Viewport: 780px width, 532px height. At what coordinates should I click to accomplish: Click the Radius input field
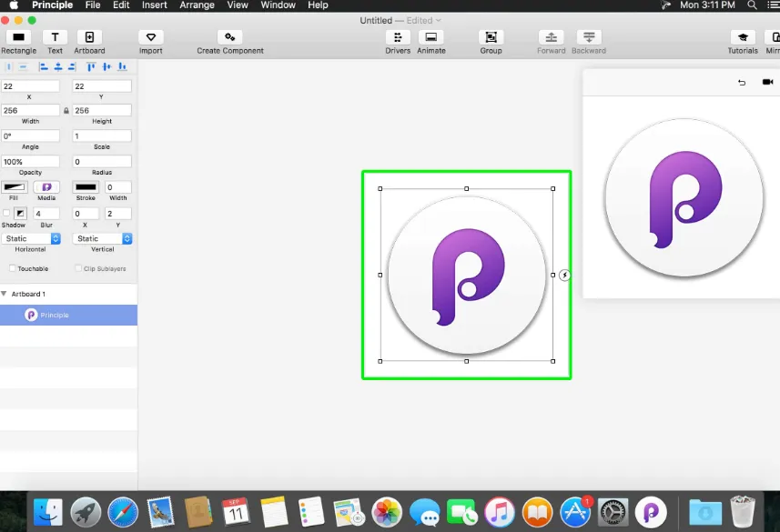click(102, 162)
